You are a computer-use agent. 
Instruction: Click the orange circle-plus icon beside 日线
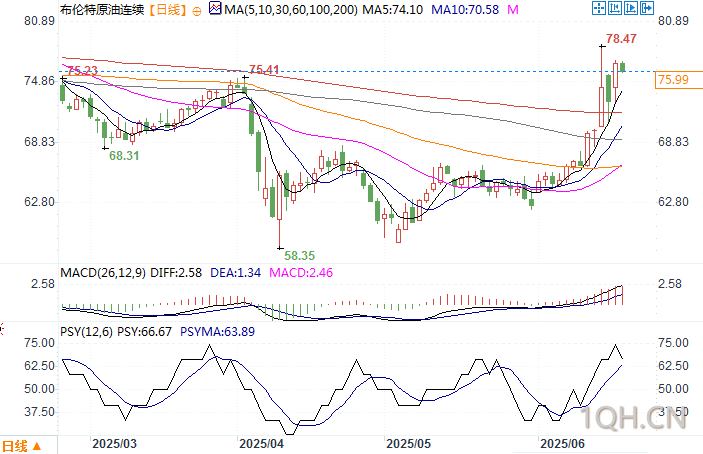tap(196, 11)
